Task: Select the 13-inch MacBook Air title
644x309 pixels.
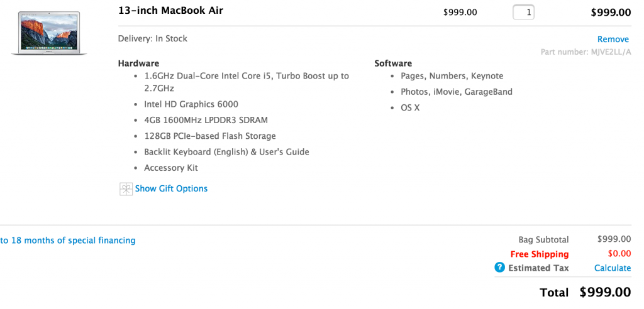Action: pos(170,11)
